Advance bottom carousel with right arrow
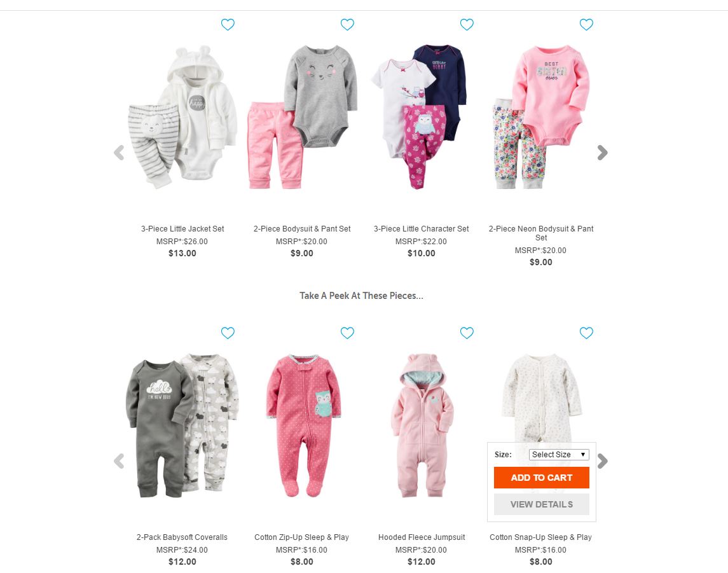728x573 pixels. coord(602,461)
